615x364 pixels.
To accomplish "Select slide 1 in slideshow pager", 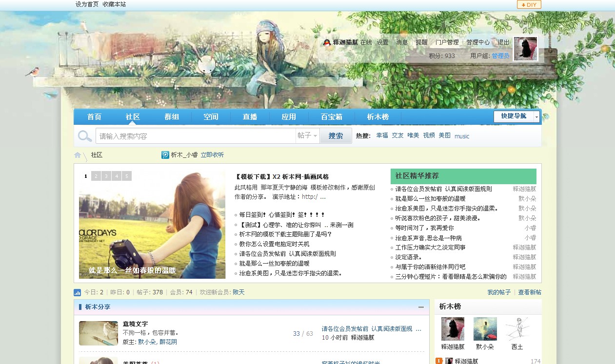I will 85,176.
